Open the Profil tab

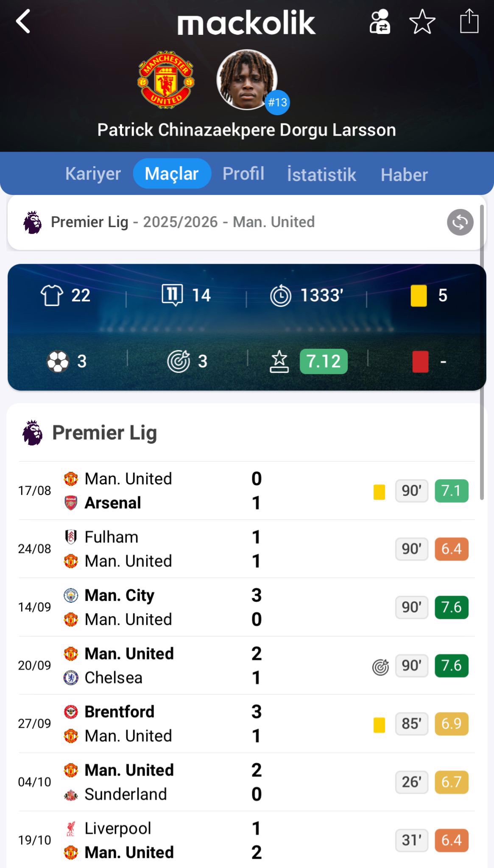point(243,174)
